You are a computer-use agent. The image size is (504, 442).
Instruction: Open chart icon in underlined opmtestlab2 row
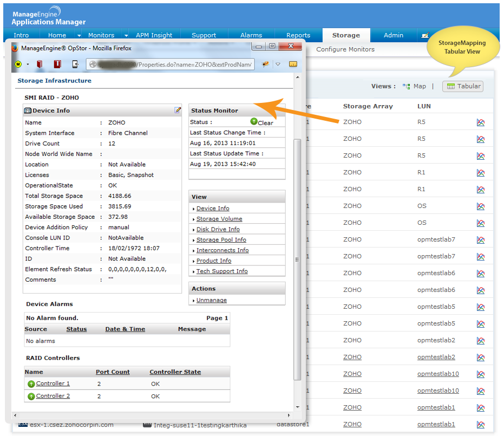click(x=481, y=357)
